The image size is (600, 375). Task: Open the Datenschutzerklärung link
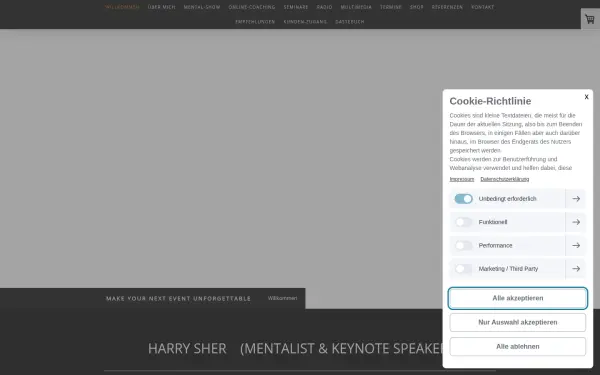[505, 179]
